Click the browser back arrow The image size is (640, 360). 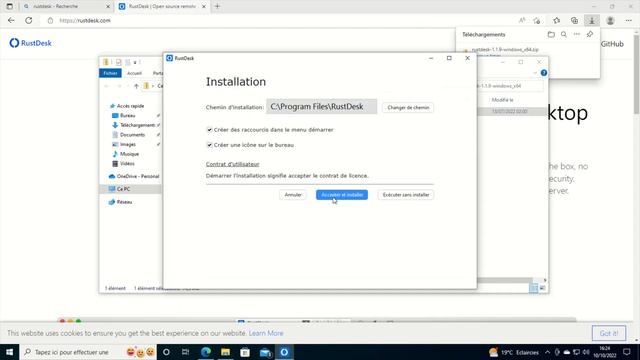coord(11,20)
